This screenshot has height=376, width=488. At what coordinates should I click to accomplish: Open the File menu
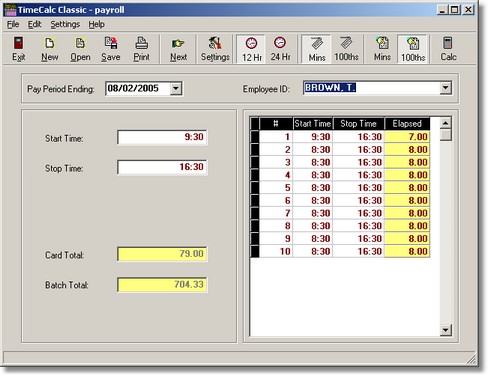[x=13, y=24]
